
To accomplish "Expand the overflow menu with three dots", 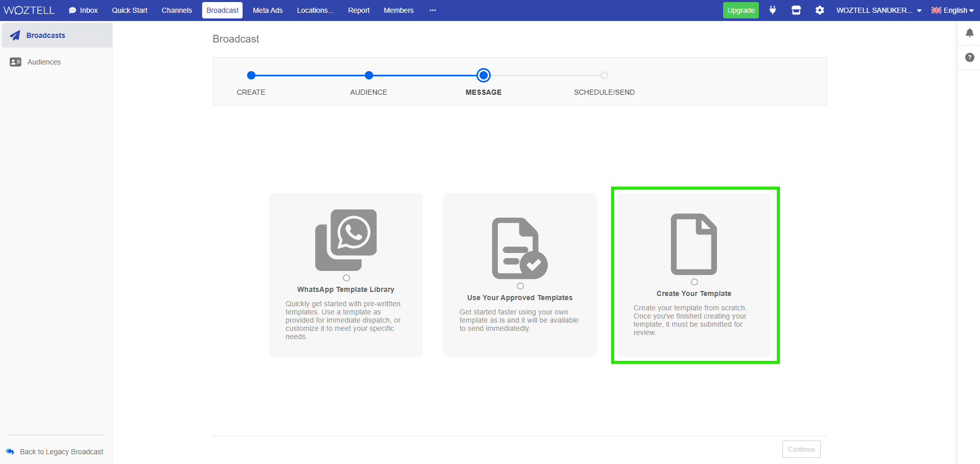I will [432, 10].
